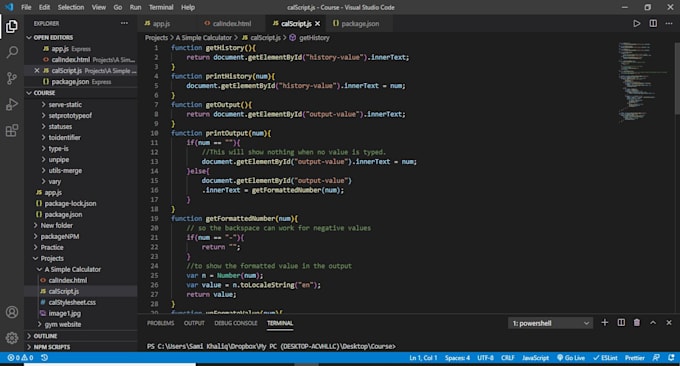Click the Visual Studio Code logo icon
Screen dimensions: 680x366
(9, 7)
